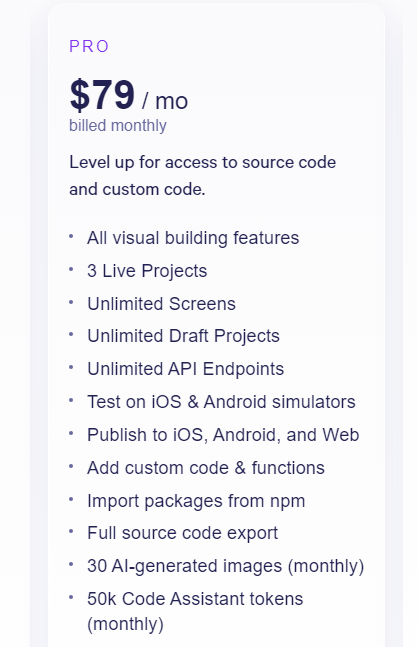Click "Publish to iOS, Android, and Web"
The height and width of the screenshot is (647, 417).
click(x=223, y=435)
